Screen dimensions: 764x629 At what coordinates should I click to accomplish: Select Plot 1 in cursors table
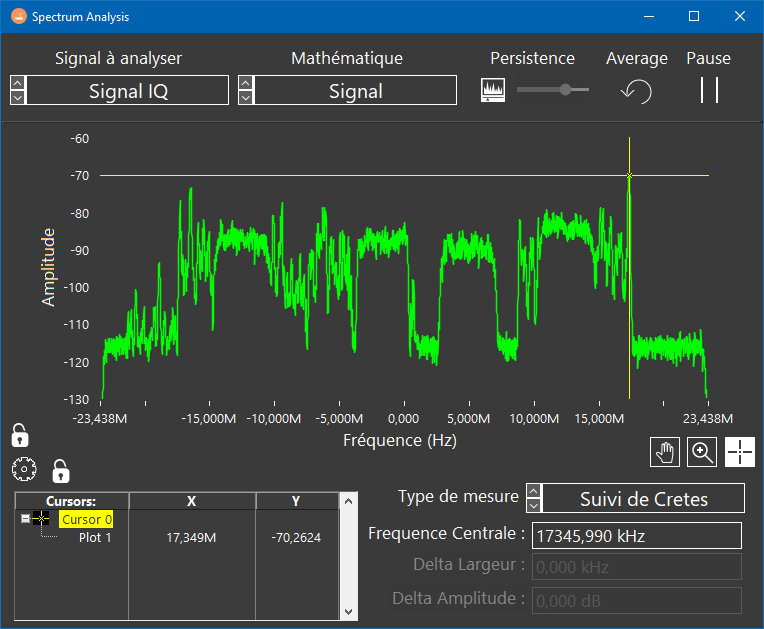pos(95,537)
